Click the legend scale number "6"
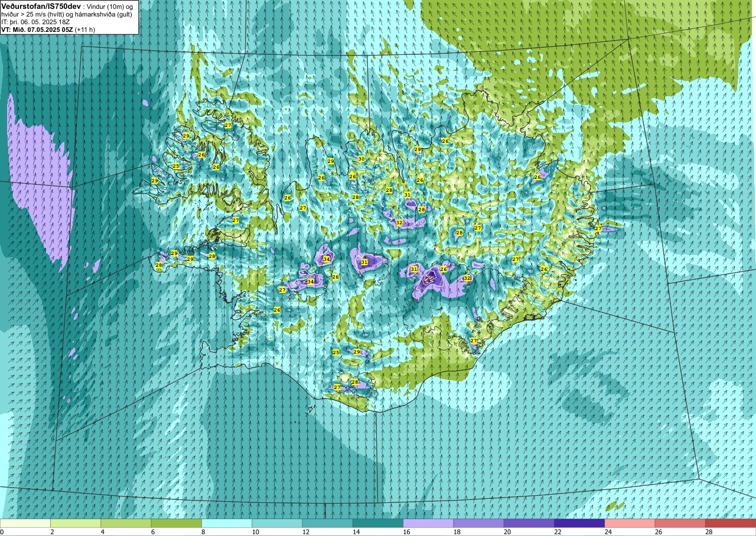Image resolution: width=756 pixels, height=536 pixels. [x=152, y=532]
